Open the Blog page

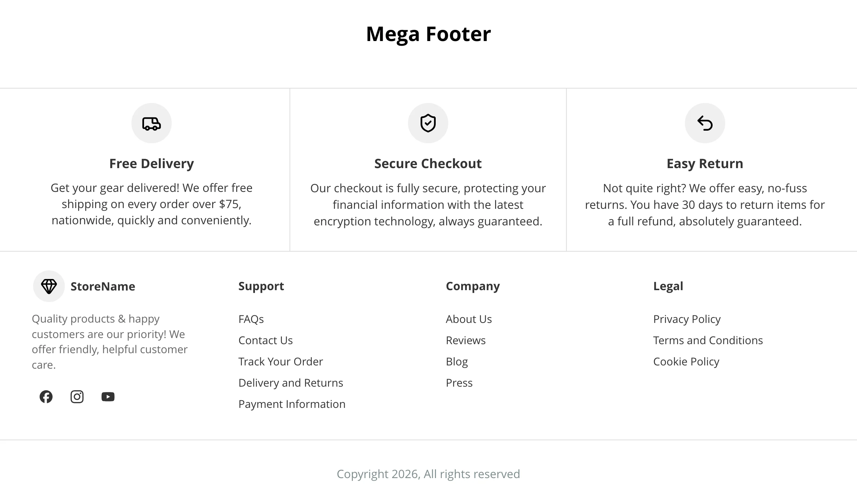pyautogui.click(x=457, y=361)
